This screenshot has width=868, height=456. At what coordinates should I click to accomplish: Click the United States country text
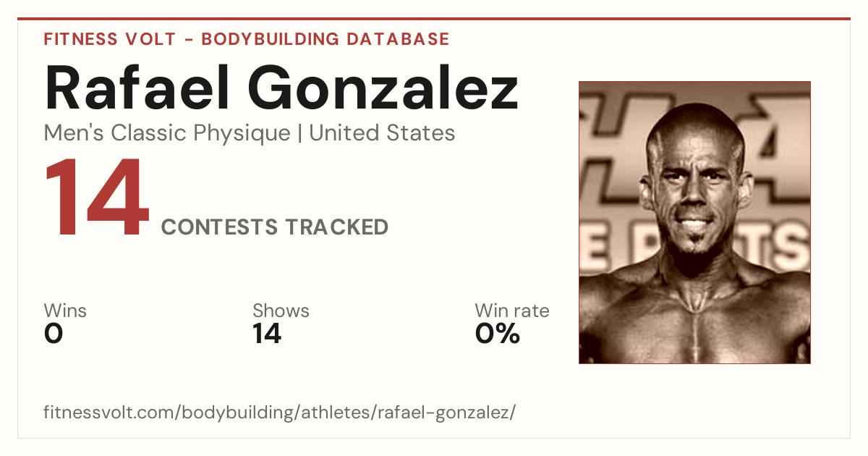(x=382, y=133)
